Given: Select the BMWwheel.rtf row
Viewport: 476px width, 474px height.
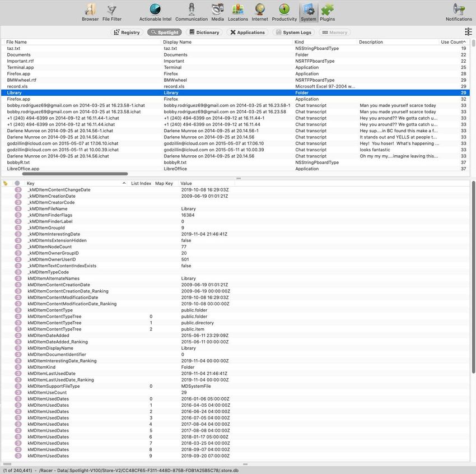Looking at the screenshot, I should pos(235,80).
